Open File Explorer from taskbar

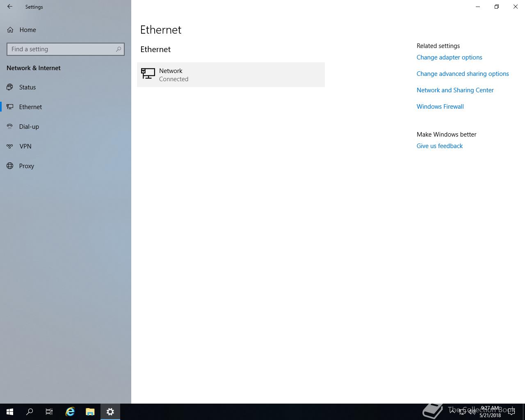(90, 412)
